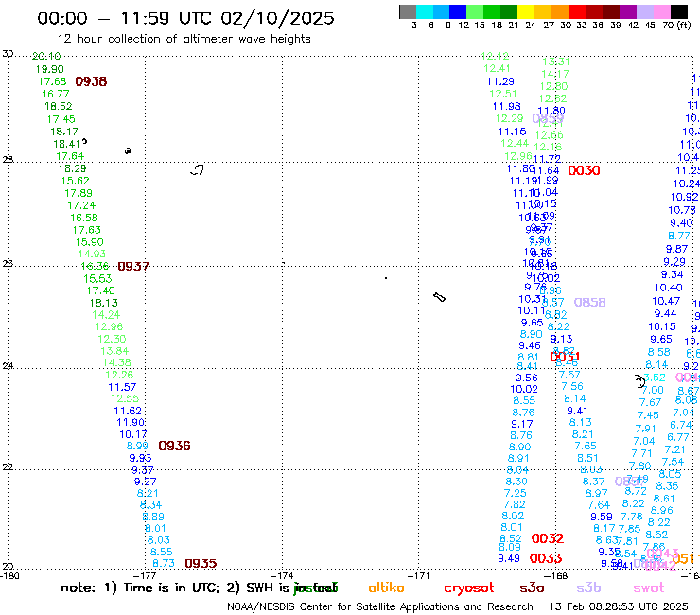Click the 9.17 wave height value
Screen dimensions: 700x615
coord(522,424)
